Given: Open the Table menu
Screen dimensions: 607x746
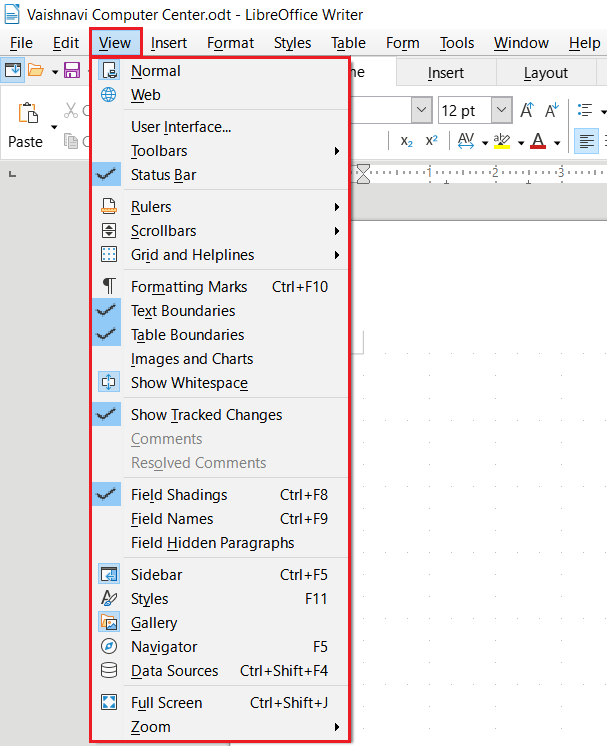Looking at the screenshot, I should [x=348, y=43].
